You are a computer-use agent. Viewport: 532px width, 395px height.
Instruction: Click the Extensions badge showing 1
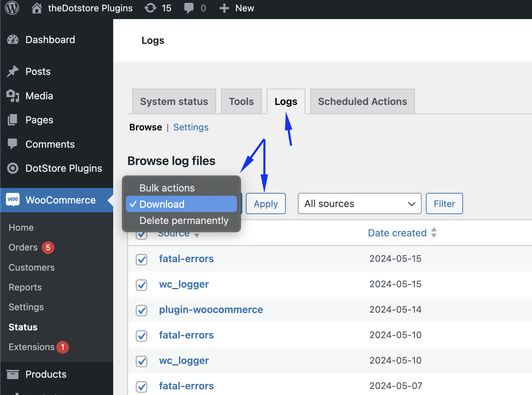tap(63, 347)
